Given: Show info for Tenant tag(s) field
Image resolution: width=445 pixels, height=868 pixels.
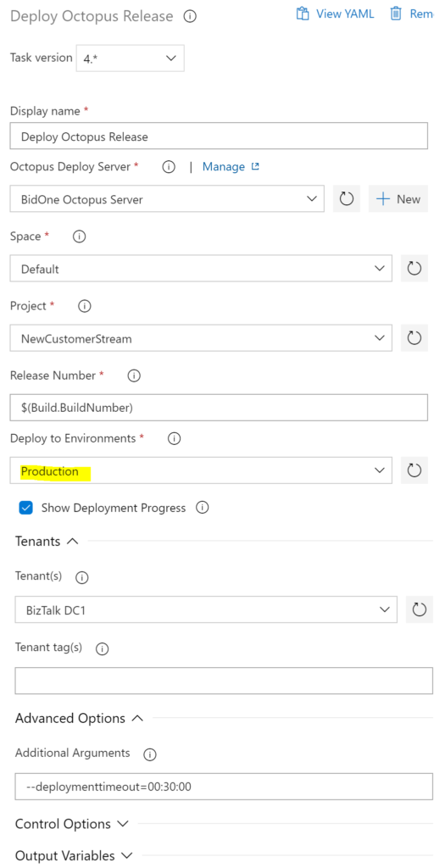Looking at the screenshot, I should [103, 648].
